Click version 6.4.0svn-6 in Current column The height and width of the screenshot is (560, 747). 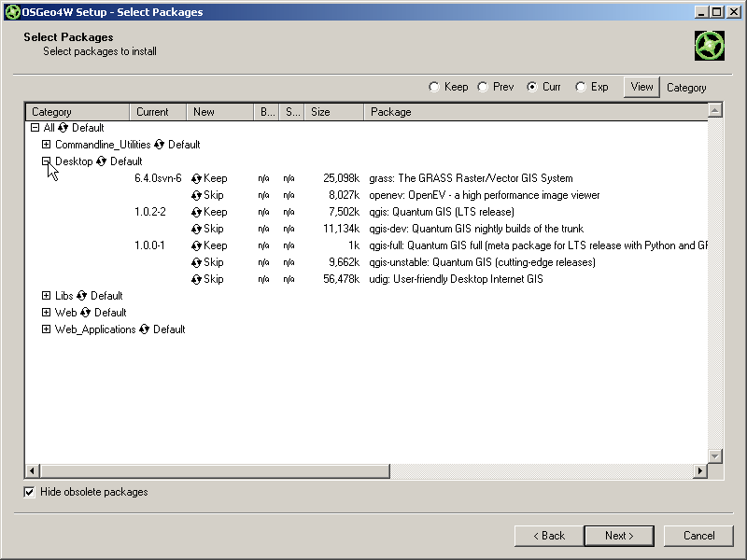(x=158, y=178)
